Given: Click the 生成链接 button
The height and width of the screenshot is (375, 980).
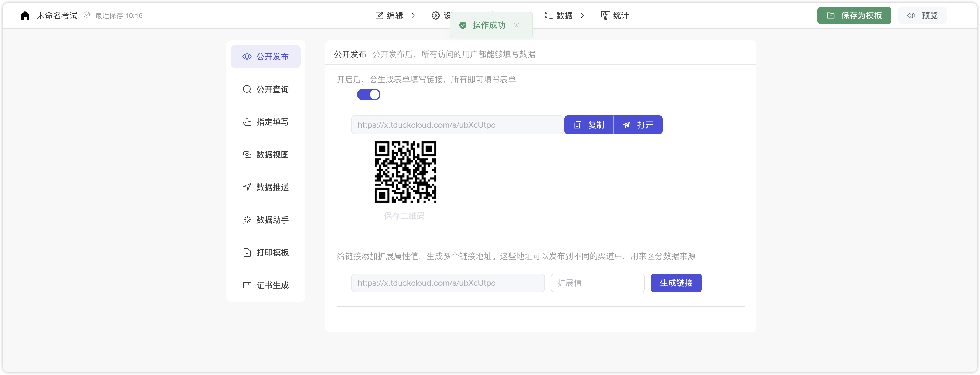Looking at the screenshot, I should coord(676,283).
